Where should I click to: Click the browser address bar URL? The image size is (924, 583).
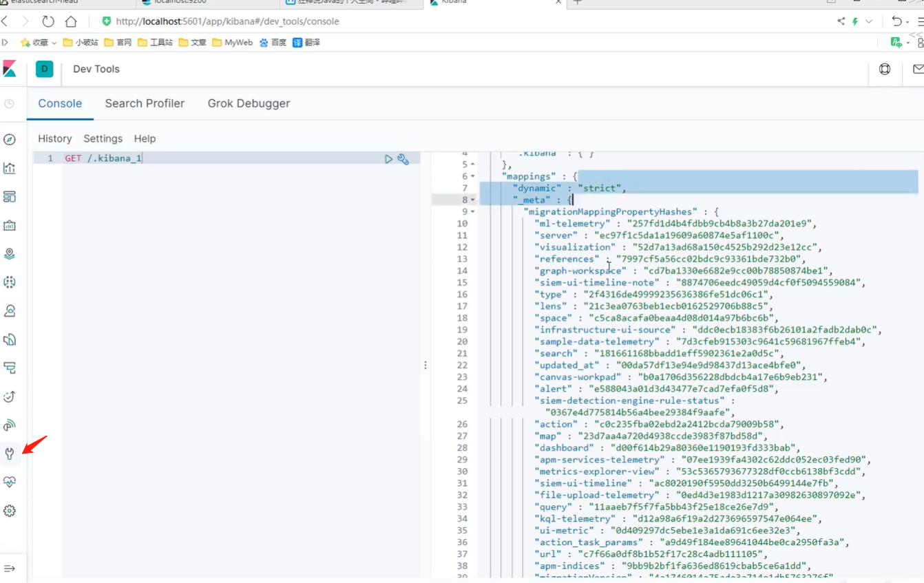tap(227, 21)
